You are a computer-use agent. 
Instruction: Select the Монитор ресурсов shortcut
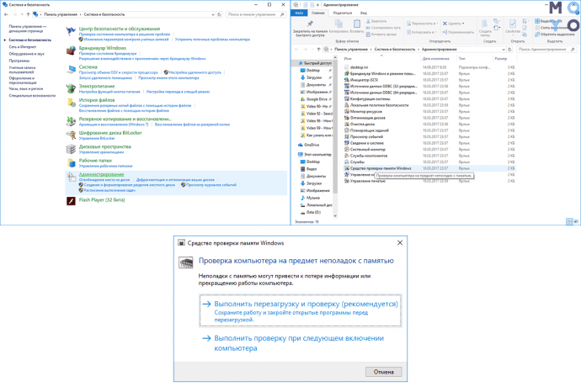point(363,111)
